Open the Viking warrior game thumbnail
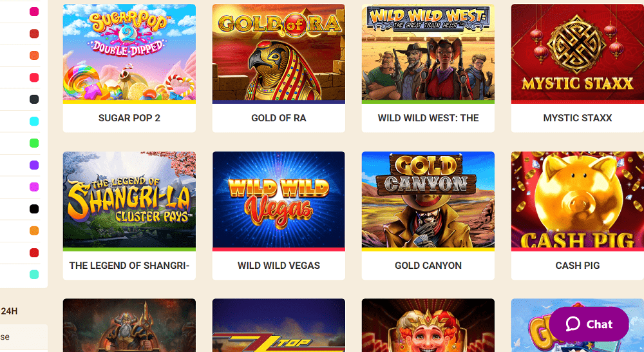 pos(129,326)
